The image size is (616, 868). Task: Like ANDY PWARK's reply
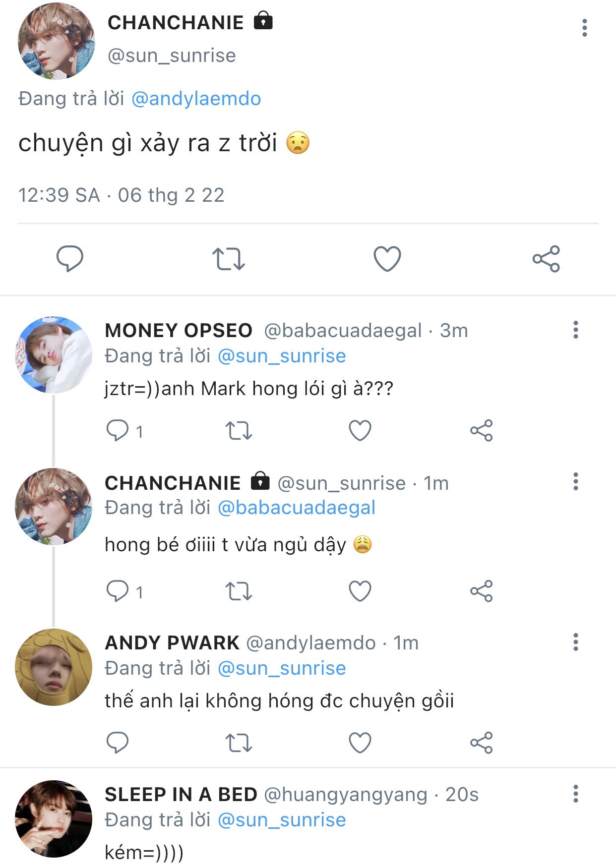[x=360, y=743]
